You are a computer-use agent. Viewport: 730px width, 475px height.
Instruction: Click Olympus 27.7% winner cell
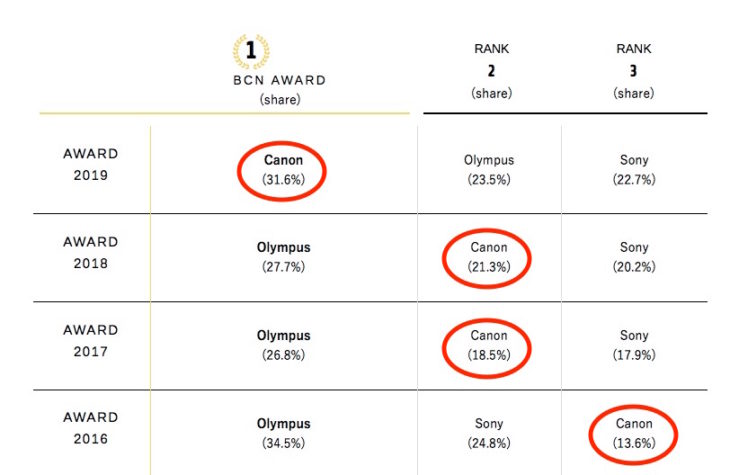284,257
